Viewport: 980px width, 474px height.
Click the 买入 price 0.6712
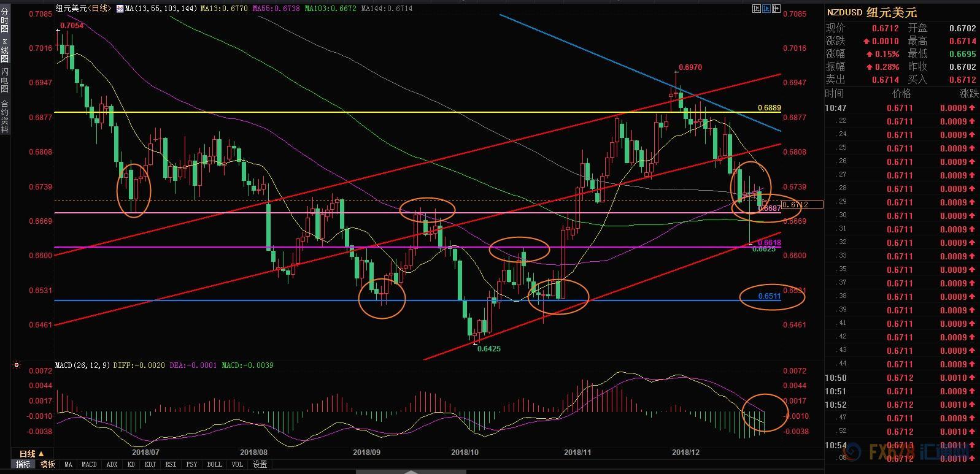(x=962, y=80)
